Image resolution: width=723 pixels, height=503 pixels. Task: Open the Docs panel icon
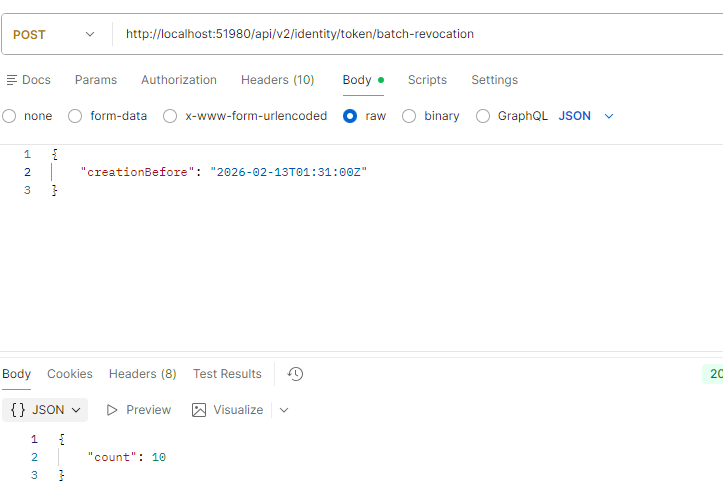[11, 80]
